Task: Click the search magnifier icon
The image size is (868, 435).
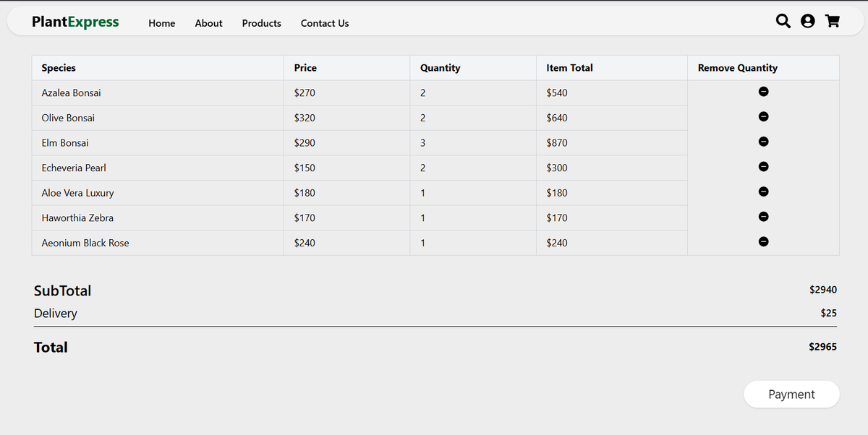Action: 783,22
